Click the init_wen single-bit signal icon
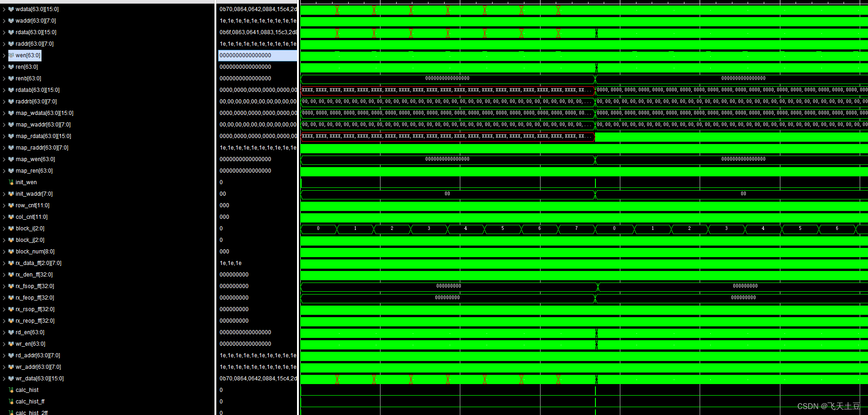 pos(11,182)
